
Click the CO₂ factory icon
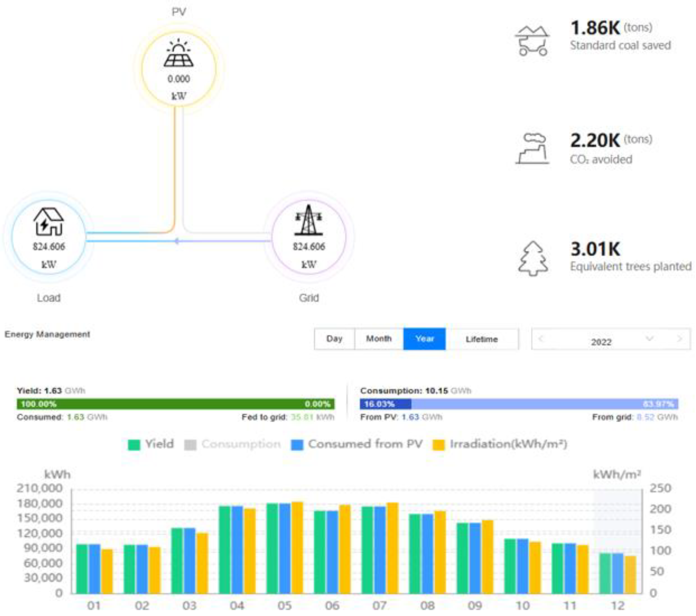click(532, 149)
